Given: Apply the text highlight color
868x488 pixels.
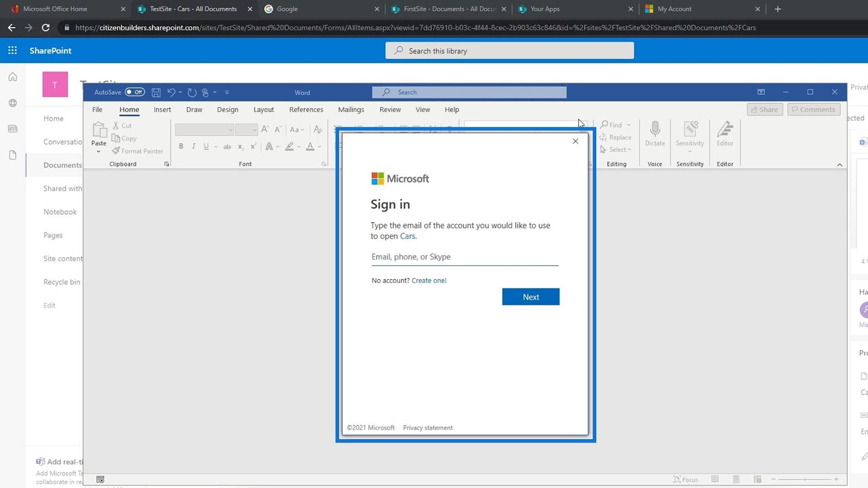Looking at the screenshot, I should click(290, 146).
